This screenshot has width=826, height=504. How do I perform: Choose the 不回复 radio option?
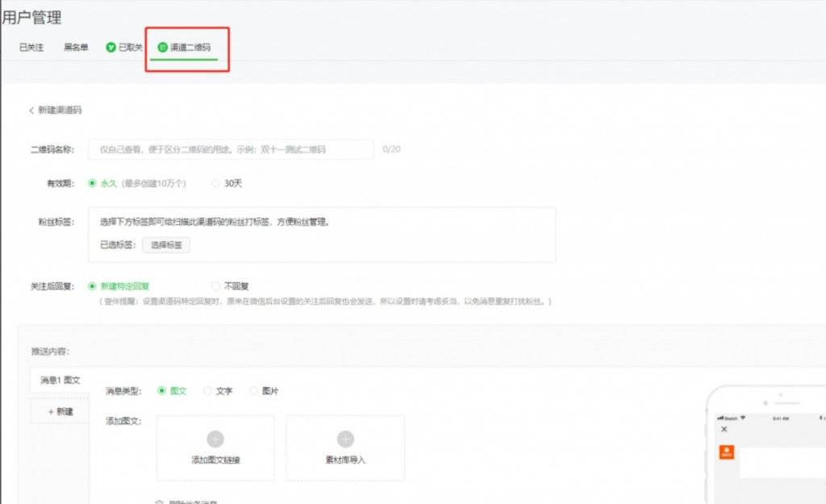click(215, 286)
